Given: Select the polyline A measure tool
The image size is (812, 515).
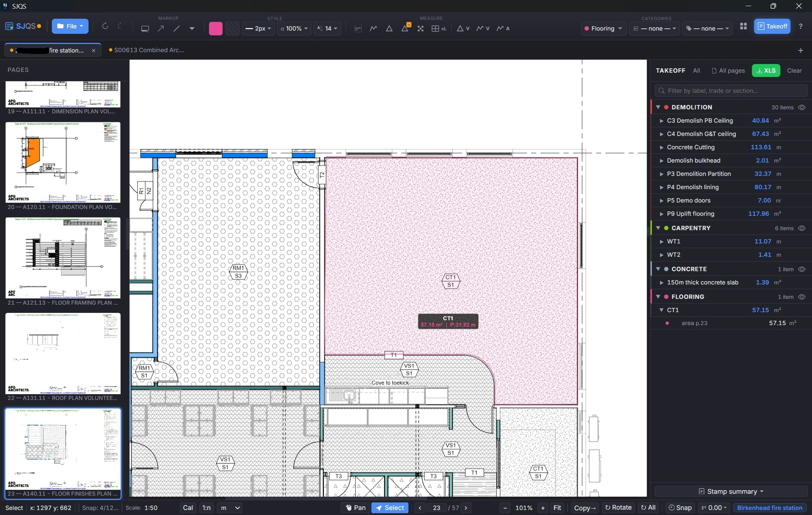Looking at the screenshot, I should 503,28.
